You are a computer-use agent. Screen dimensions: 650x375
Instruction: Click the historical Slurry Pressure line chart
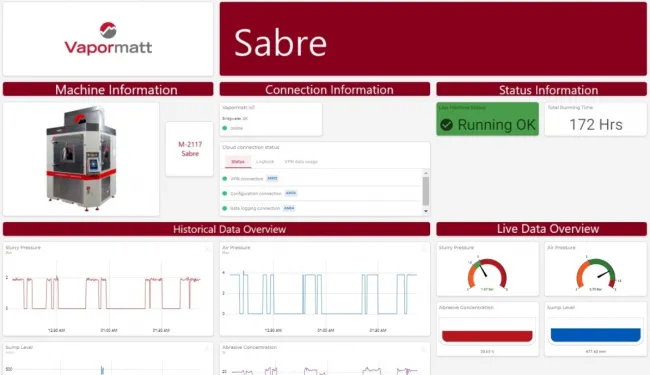tap(106, 293)
